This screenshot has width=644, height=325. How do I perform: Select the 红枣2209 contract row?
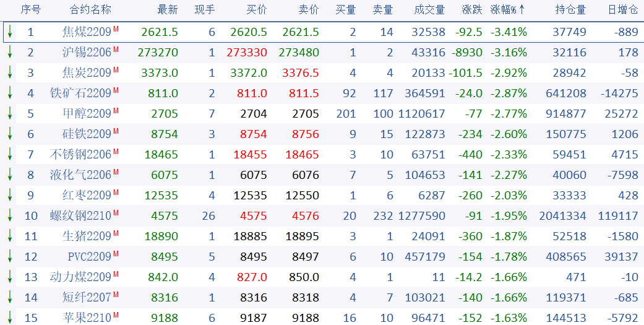click(x=87, y=196)
